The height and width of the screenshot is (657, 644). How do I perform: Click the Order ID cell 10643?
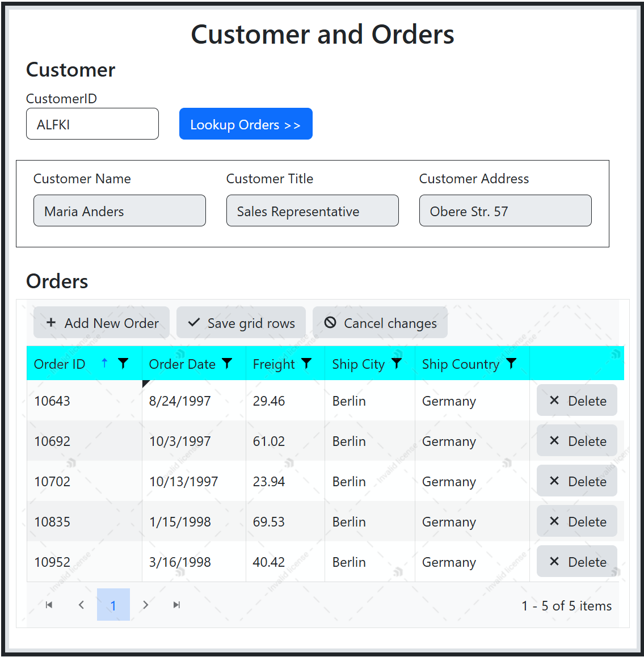[84, 401]
